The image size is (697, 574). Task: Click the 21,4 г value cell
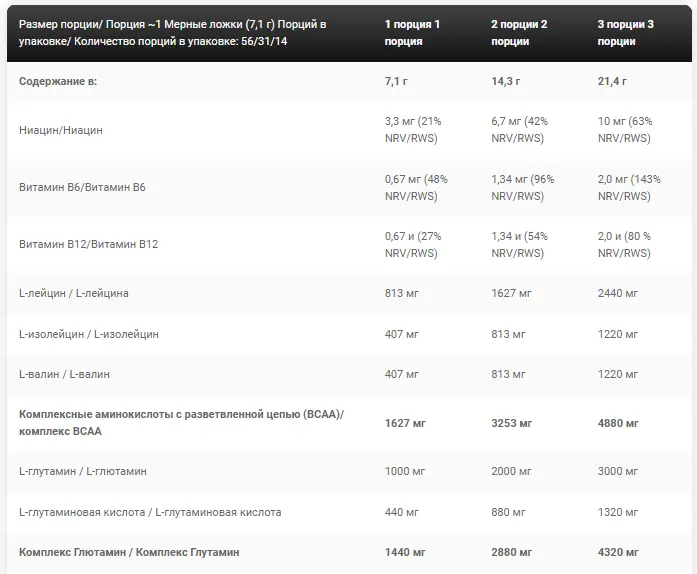(x=613, y=81)
